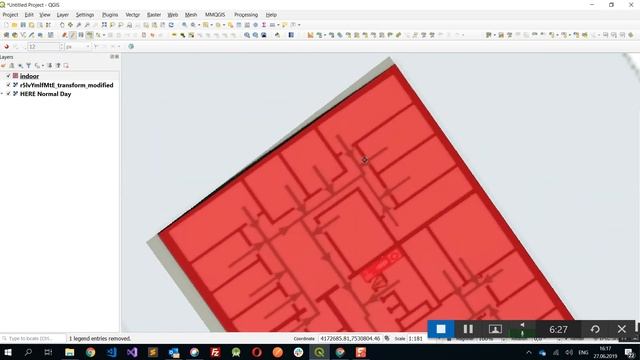
Task: Toggle visibility of HERE Normal Day layer
Action: (8, 94)
